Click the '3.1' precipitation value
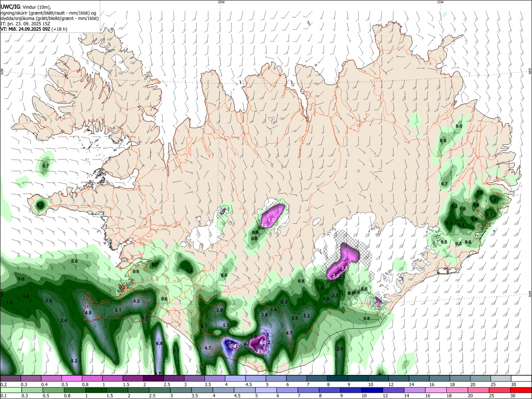The height and width of the screenshot is (399, 532). pyautogui.click(x=118, y=310)
